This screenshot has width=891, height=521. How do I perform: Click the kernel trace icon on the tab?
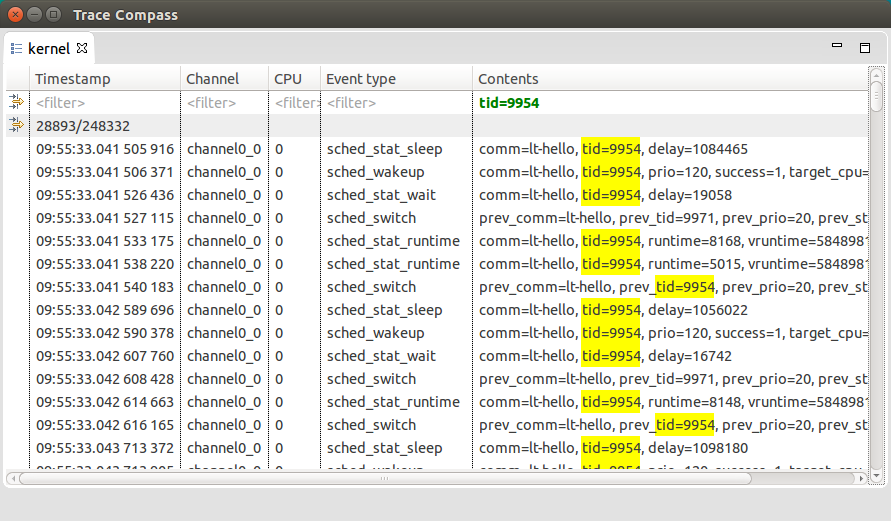(x=16, y=48)
